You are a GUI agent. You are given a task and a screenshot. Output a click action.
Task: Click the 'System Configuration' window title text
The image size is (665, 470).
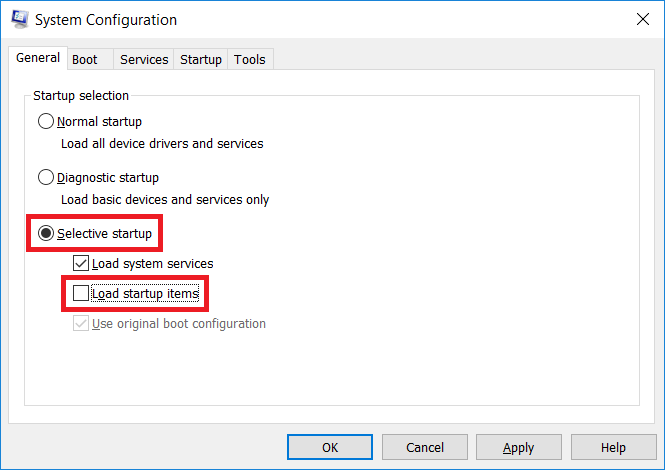pos(106,20)
